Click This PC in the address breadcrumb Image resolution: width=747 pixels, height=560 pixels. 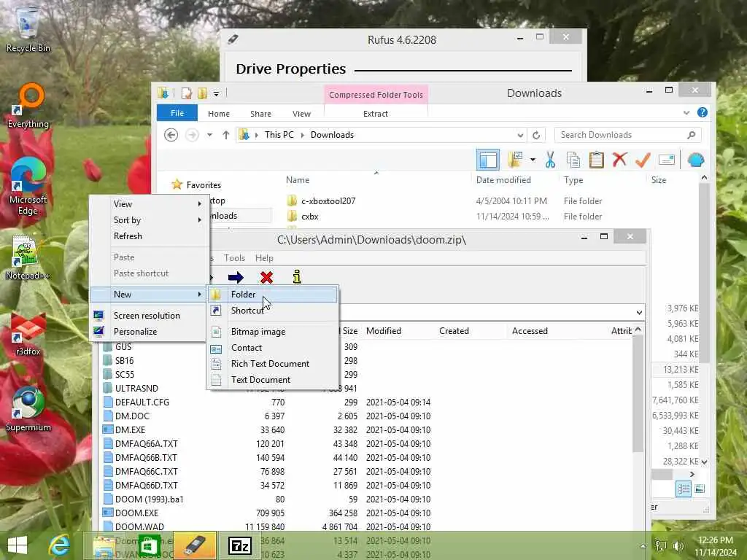[x=279, y=135]
